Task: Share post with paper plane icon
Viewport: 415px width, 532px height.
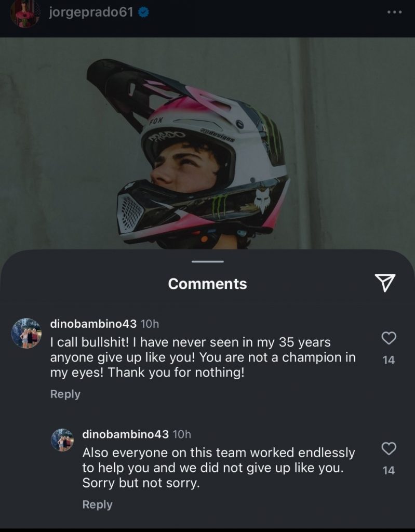Action: click(385, 282)
